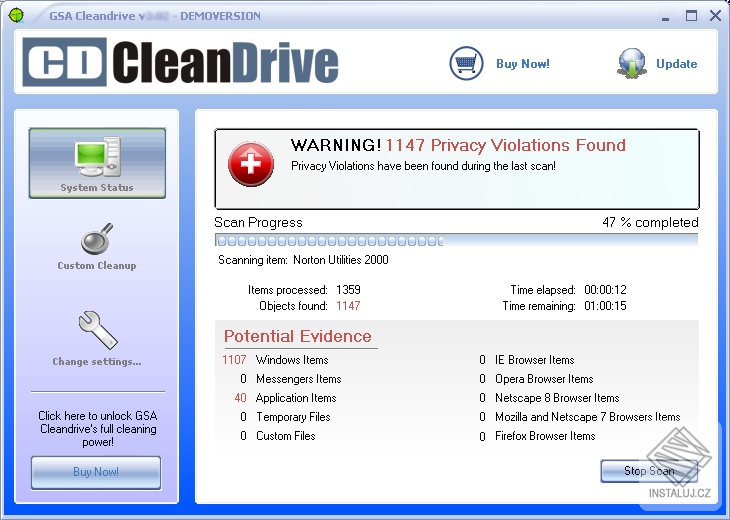Click 'Norton Utilities 2000' scanning item text

pos(341,260)
